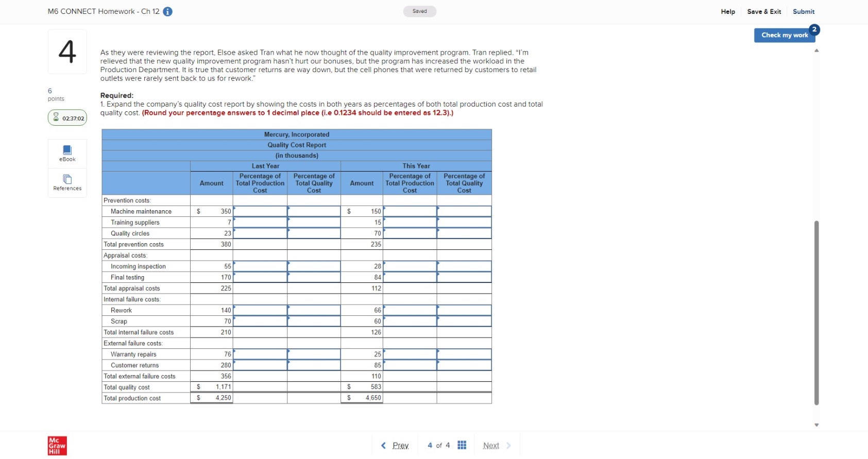Click Last Year amount 4,250 cell

(212, 398)
